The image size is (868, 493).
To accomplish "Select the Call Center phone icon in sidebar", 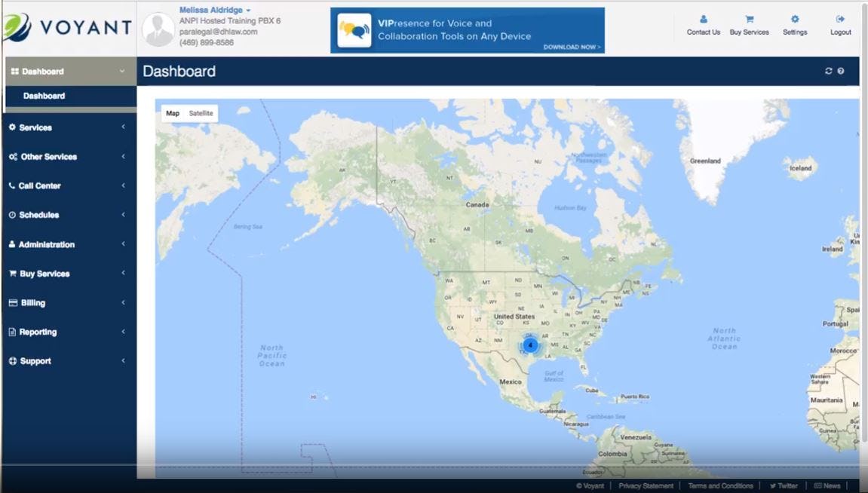I will (11, 185).
